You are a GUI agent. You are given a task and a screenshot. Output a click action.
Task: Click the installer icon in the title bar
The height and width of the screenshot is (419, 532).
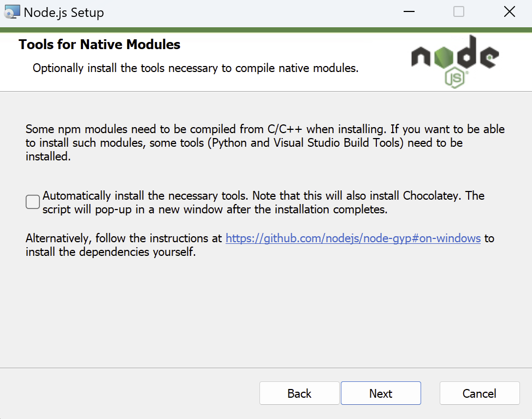[12, 12]
